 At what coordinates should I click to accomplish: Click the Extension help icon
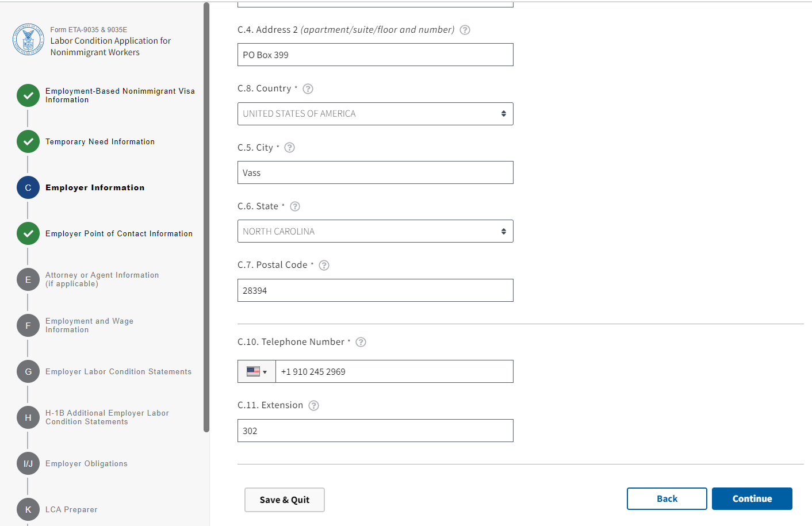(313, 405)
